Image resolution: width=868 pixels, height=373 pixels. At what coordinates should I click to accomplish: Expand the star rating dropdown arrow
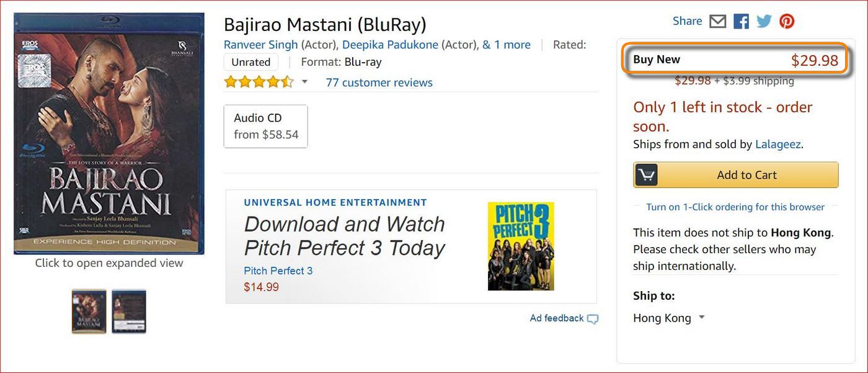pos(304,81)
